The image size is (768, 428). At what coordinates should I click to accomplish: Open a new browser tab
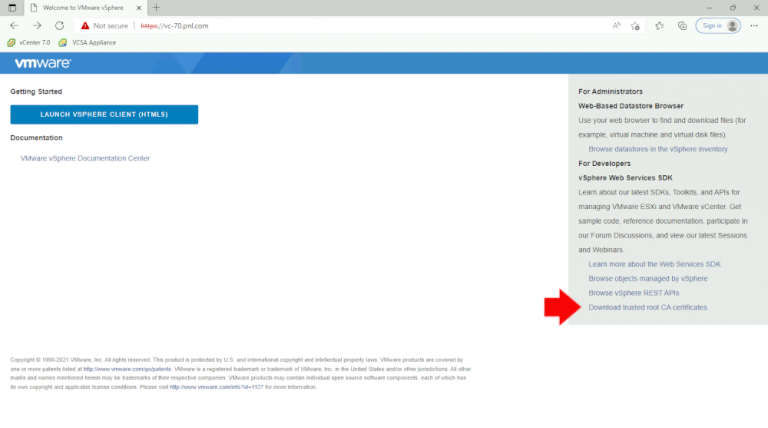click(x=156, y=8)
